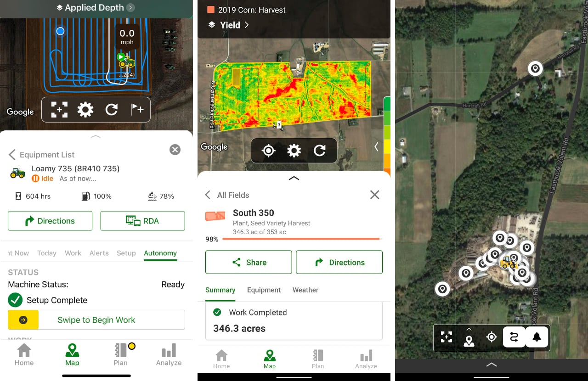Tap the orange Idle status indicator

tap(43, 179)
